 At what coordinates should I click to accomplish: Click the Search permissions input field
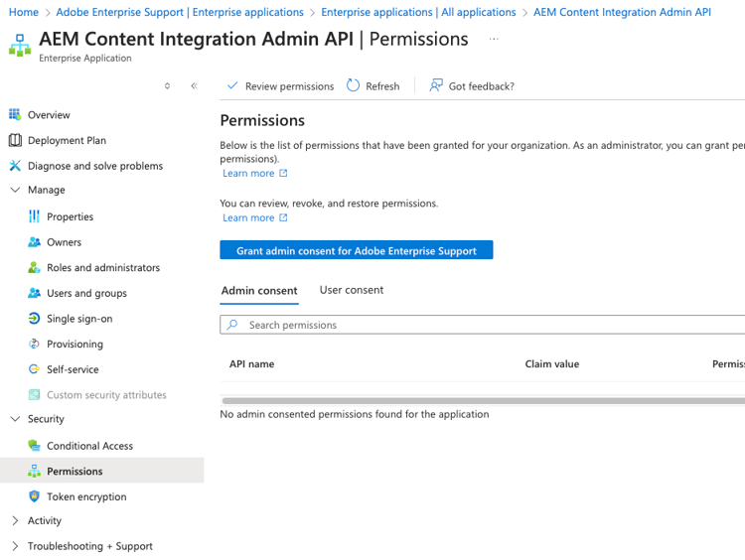[x=487, y=325]
